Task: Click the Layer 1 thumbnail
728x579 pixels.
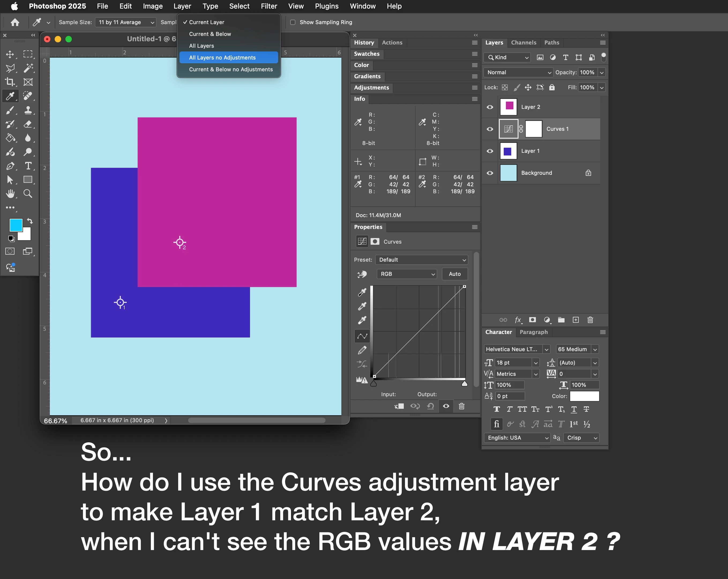Action: [x=508, y=151]
